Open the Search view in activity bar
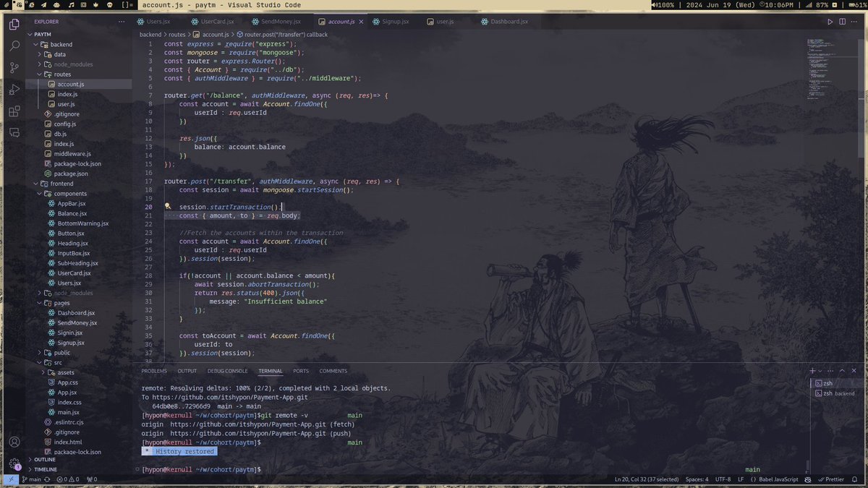The width and height of the screenshot is (868, 488). [14, 46]
